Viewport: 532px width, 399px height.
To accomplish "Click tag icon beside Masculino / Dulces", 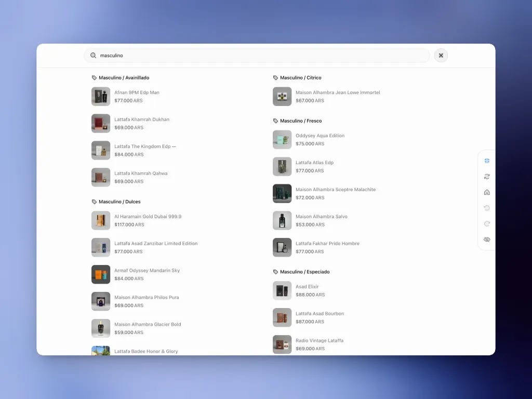I will (x=95, y=202).
